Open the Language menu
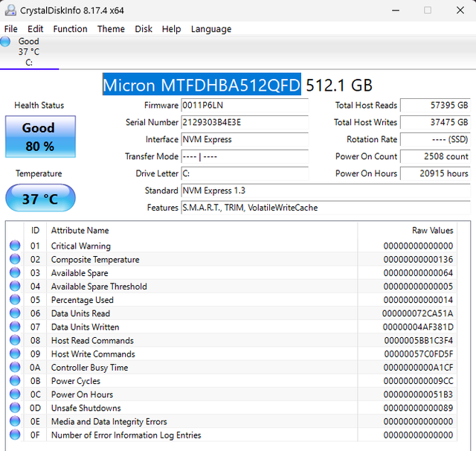 pos(211,29)
